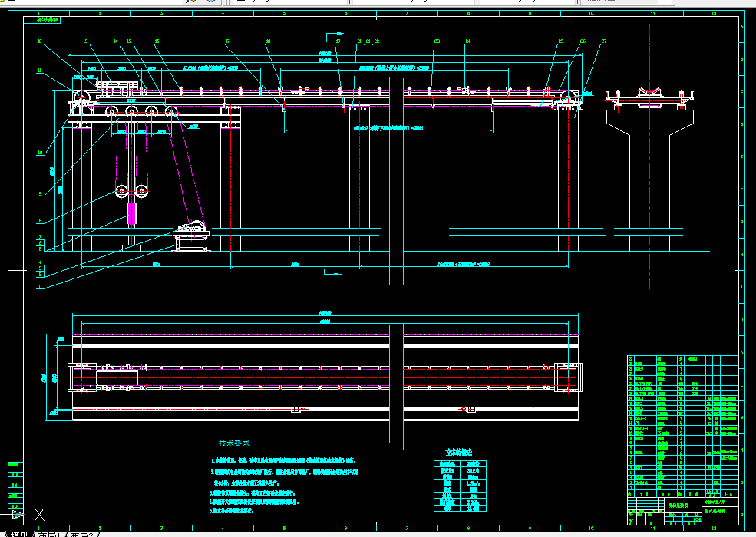Click part balloon number 17
Image resolution: width=756 pixels, height=537 pixels.
[228, 41]
